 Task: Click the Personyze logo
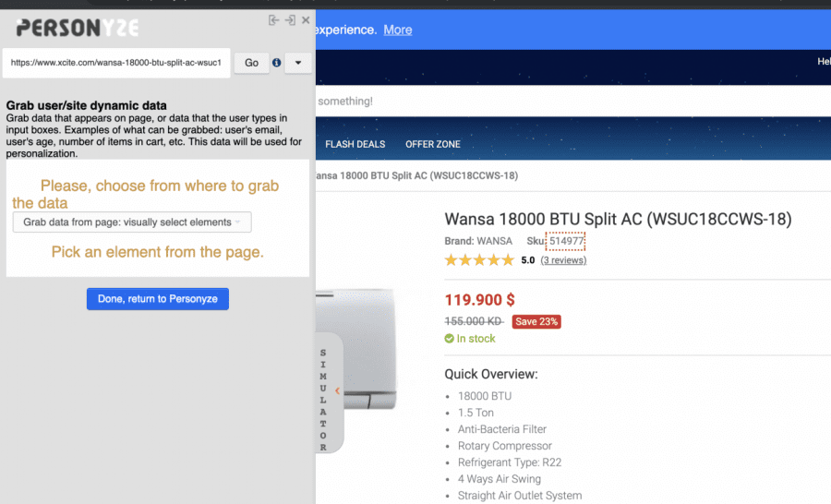coord(78,29)
